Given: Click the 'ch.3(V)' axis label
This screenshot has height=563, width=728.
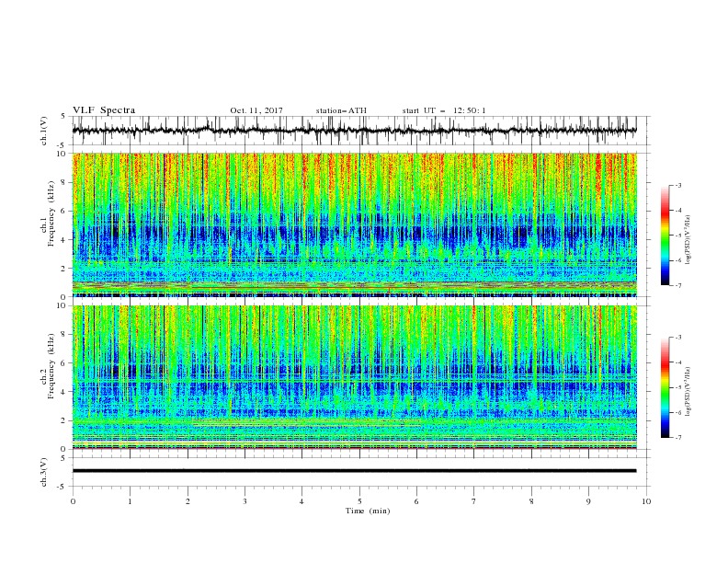Looking at the screenshot, I should (x=44, y=472).
